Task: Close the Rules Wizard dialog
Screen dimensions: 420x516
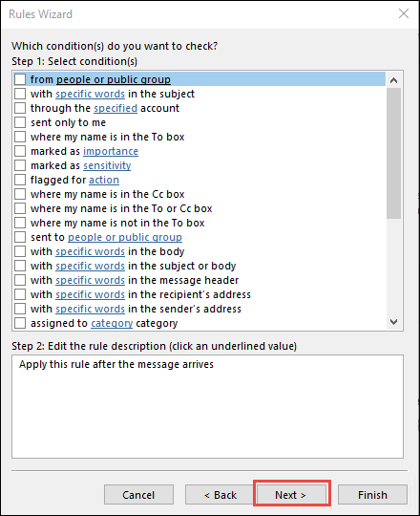Action: 403,13
